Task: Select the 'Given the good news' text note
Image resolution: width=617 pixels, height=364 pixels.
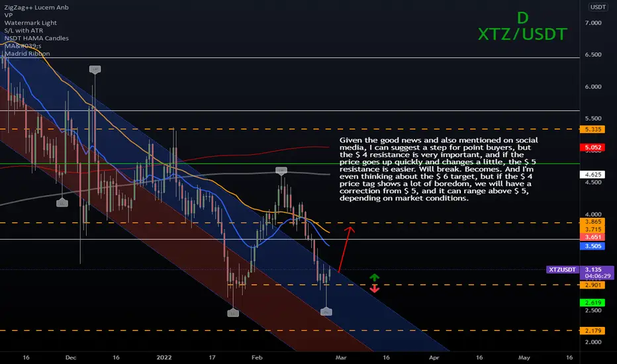Action: click(439, 169)
